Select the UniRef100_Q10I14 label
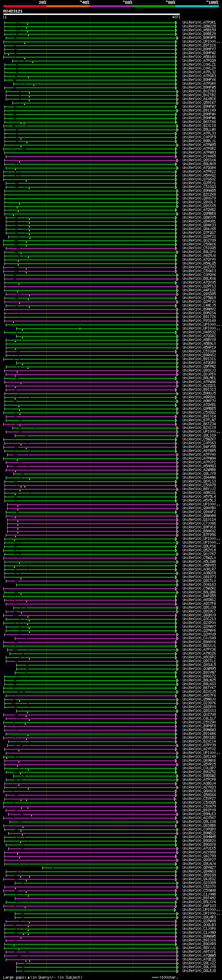The height and width of the screenshot is (980, 222). [x=199, y=520]
